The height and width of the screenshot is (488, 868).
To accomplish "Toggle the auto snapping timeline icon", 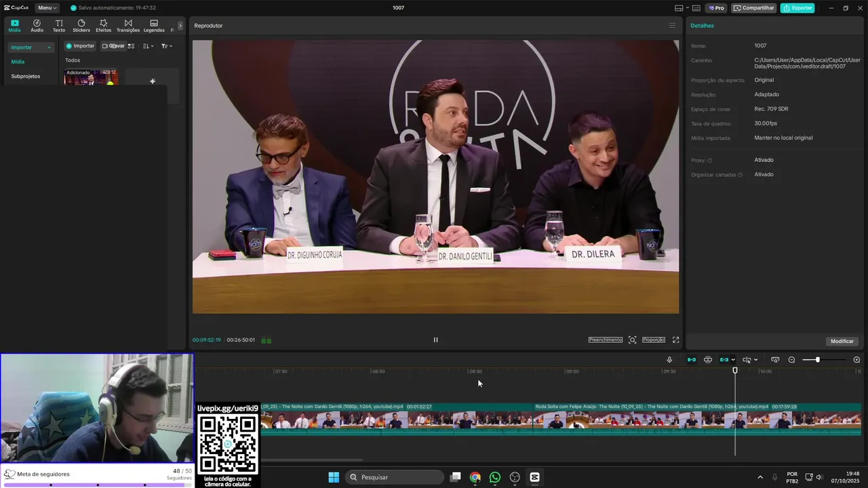I will pos(708,360).
